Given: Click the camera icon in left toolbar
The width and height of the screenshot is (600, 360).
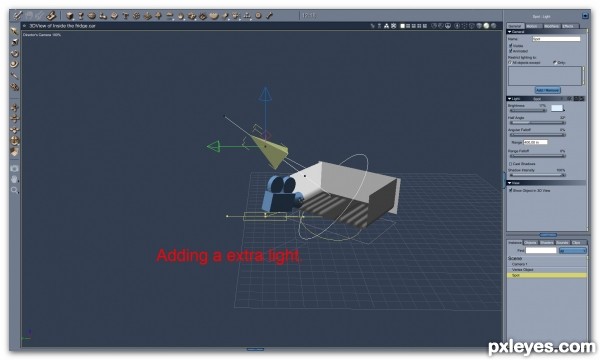Looking at the screenshot, I should click(15, 168).
